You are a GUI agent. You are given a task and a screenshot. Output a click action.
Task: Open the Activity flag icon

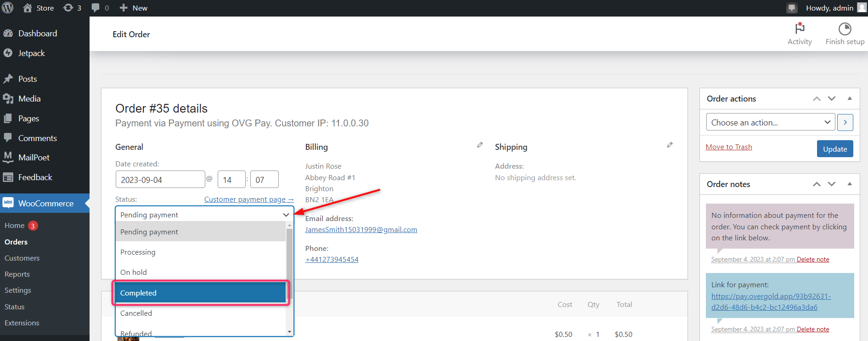pos(800,28)
